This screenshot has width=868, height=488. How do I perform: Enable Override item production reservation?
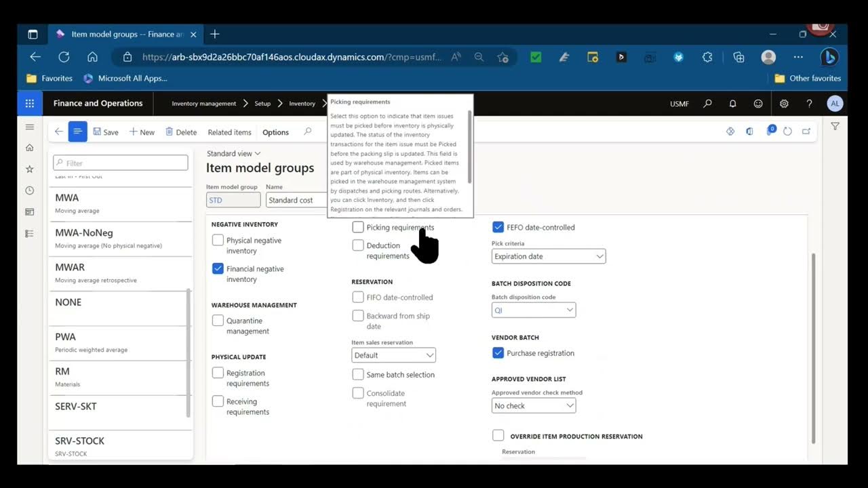tap(498, 436)
